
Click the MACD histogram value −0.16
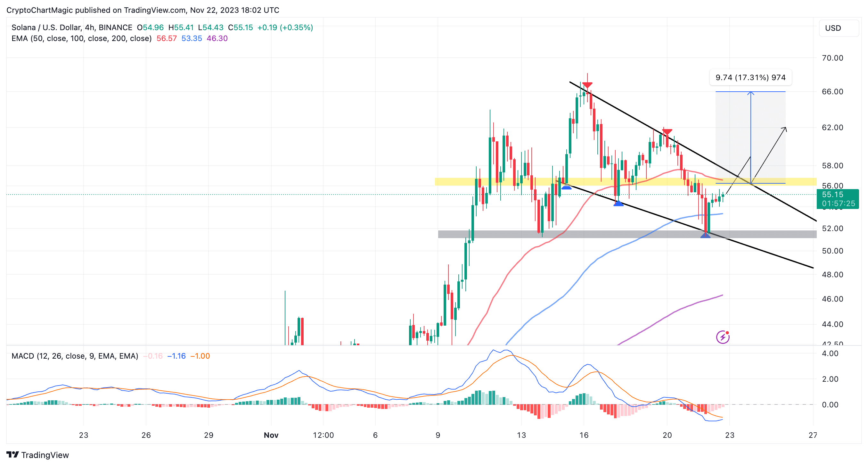(153, 356)
